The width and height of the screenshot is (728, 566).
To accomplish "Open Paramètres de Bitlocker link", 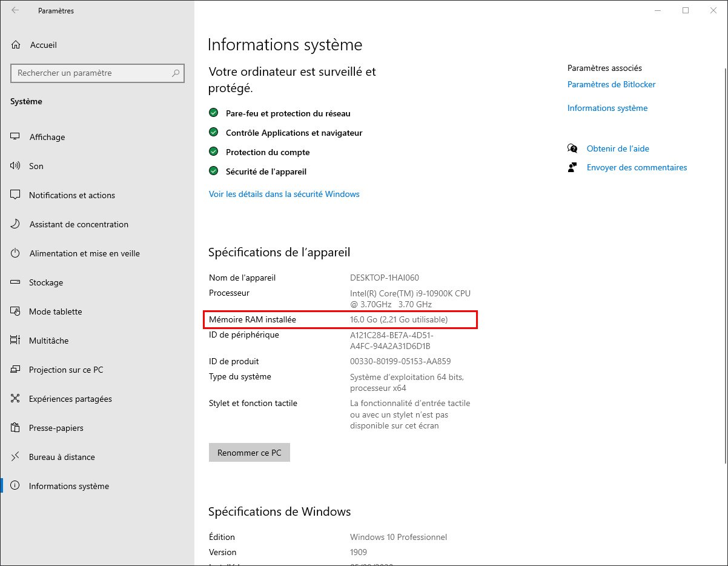I will (x=611, y=84).
